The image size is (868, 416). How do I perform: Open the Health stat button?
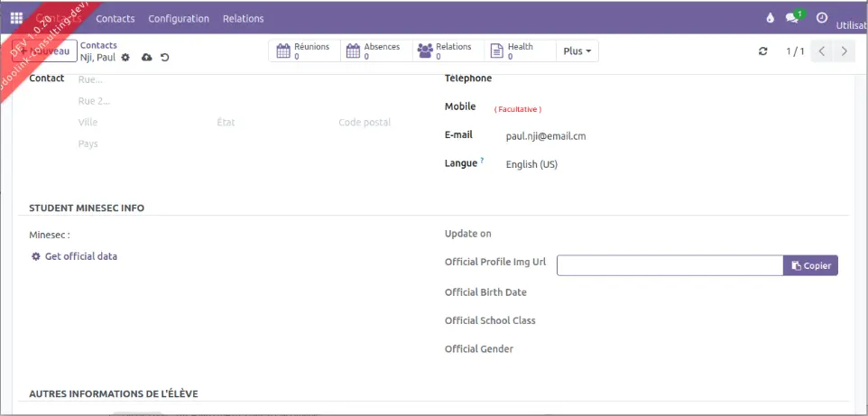coord(520,51)
